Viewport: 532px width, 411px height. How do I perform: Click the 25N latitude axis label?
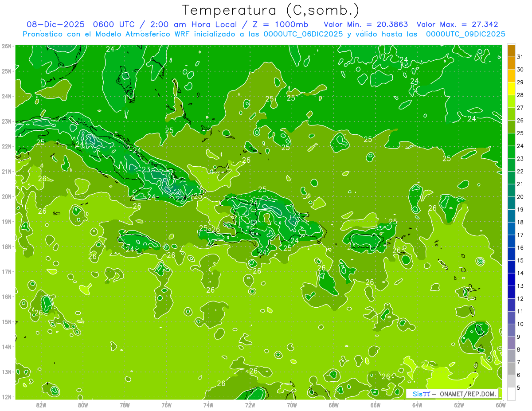coord(6,71)
